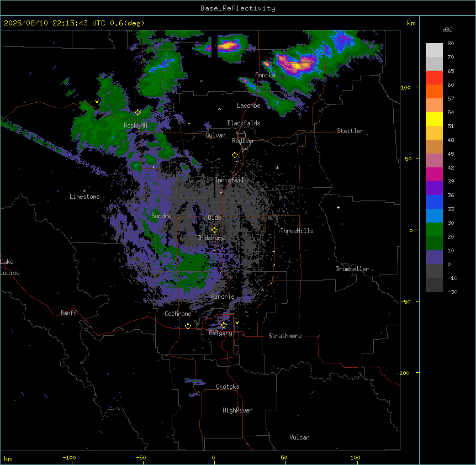
Task: Click the Drumheller label
Action: click(x=352, y=269)
